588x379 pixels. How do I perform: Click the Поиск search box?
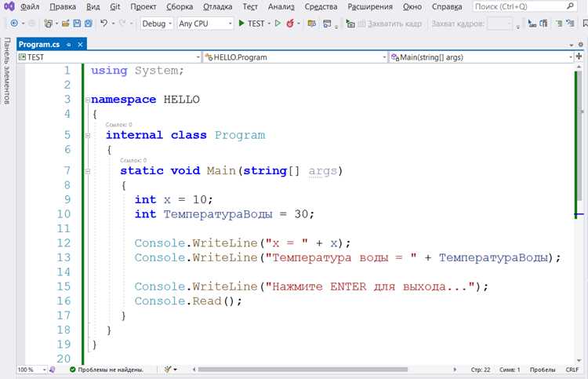(524, 6)
